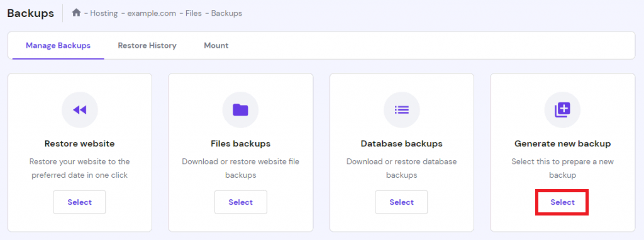Open example.com breadcrumb link
Image resolution: width=644 pixels, height=240 pixels.
click(153, 13)
